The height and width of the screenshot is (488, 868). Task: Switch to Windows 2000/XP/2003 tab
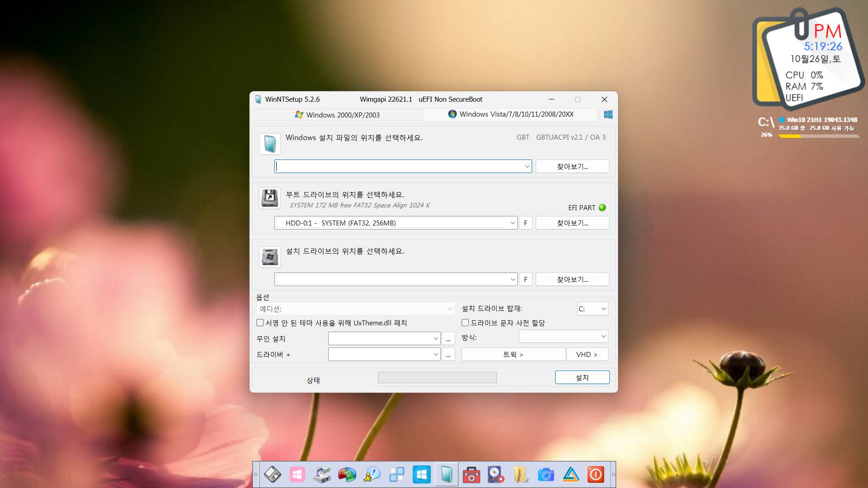click(337, 115)
